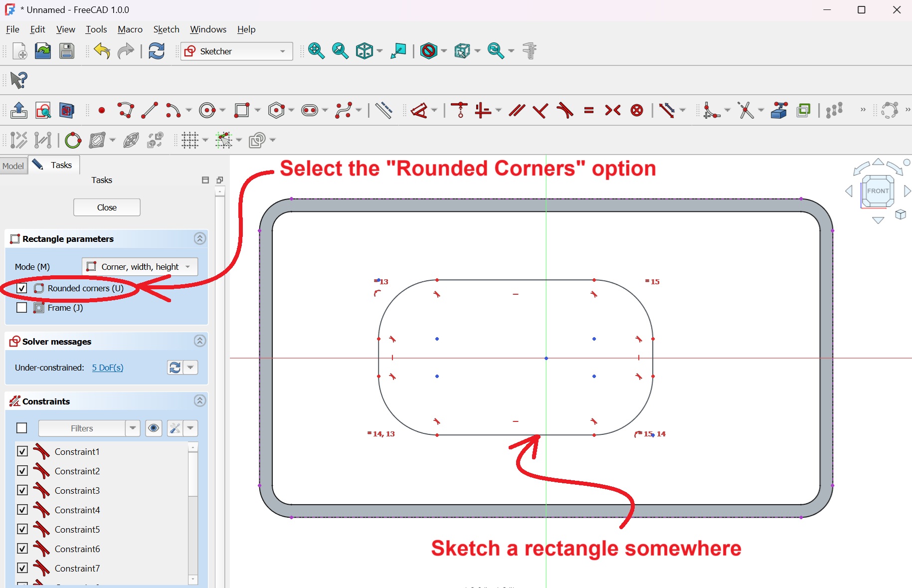Image resolution: width=912 pixels, height=588 pixels.
Task: Click the Fit All zoom icon
Action: (x=316, y=51)
